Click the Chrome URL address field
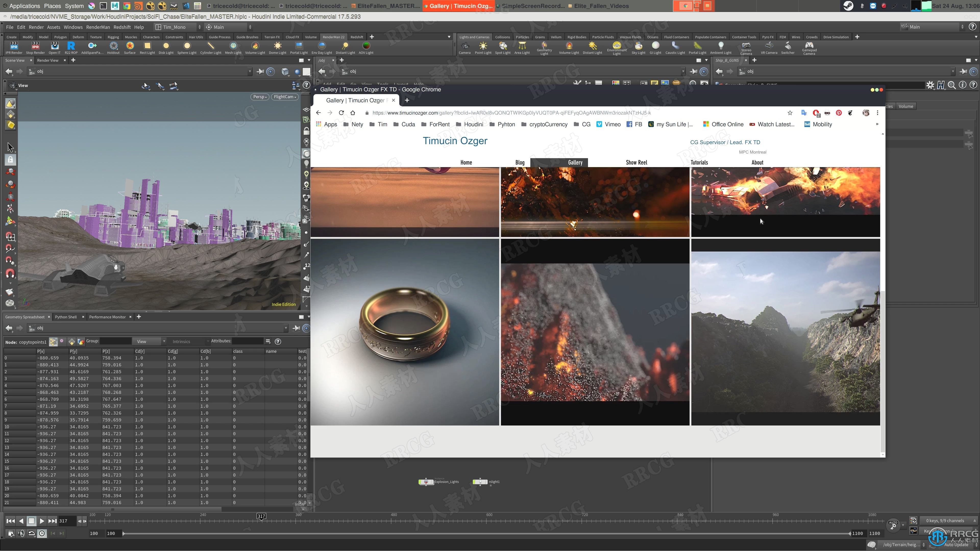Screen dimensions: 980x551 571,112
